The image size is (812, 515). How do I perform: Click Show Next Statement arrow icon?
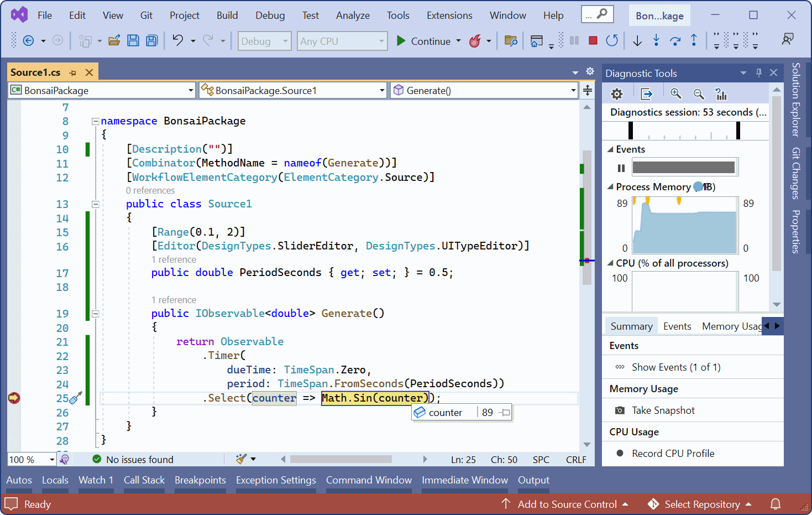click(x=637, y=40)
